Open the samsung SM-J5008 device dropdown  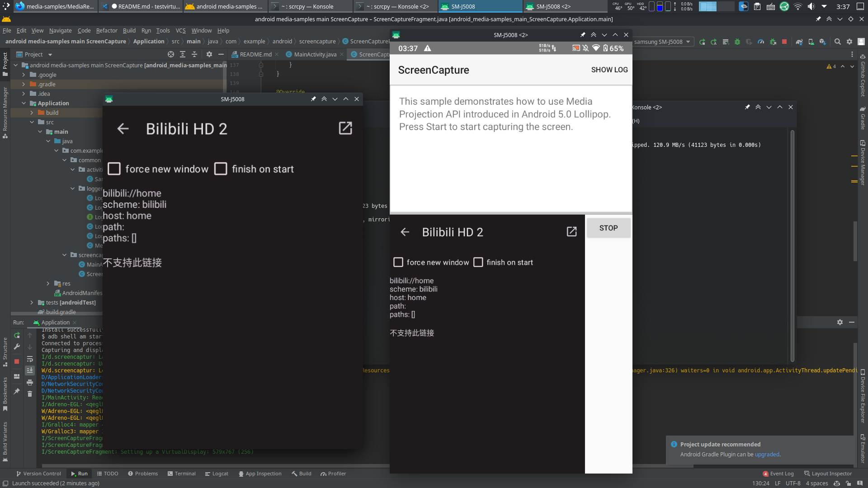click(662, 42)
